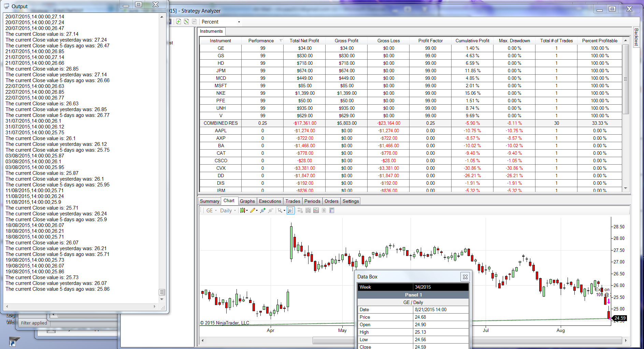Click the 24.59 price marker on chart axis
The height and width of the screenshot is (349, 644).
pos(620,318)
